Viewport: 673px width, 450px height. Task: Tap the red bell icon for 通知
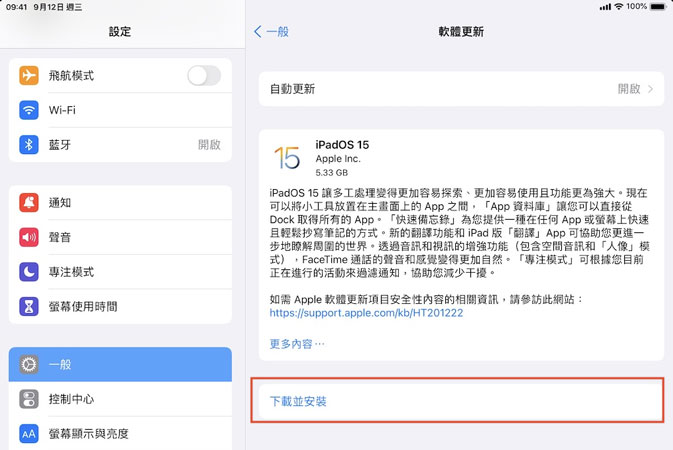tap(29, 203)
